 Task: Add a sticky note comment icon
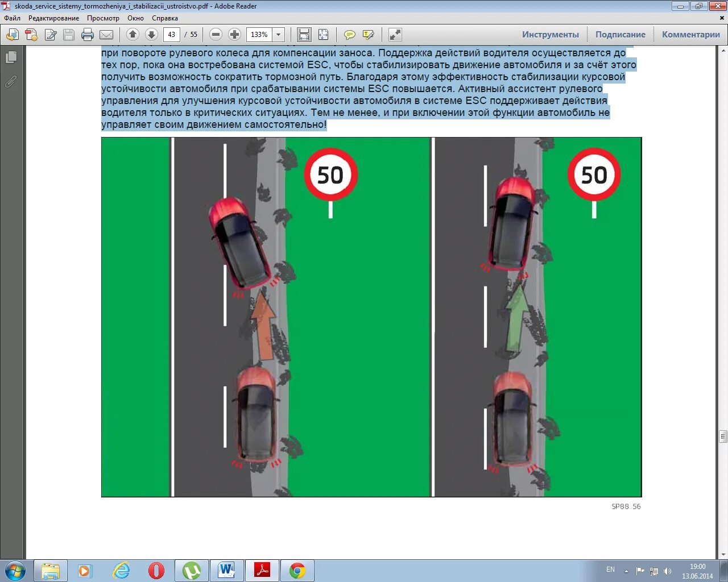point(350,35)
